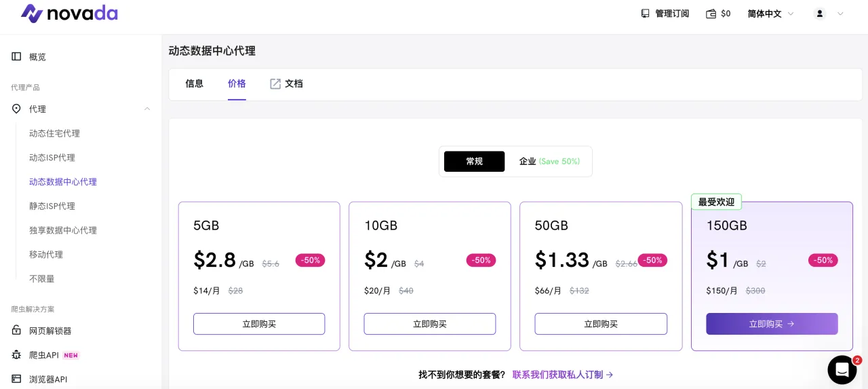Click the 概览 overview icon
Image resolution: width=868 pixels, height=389 pixels.
coord(16,56)
